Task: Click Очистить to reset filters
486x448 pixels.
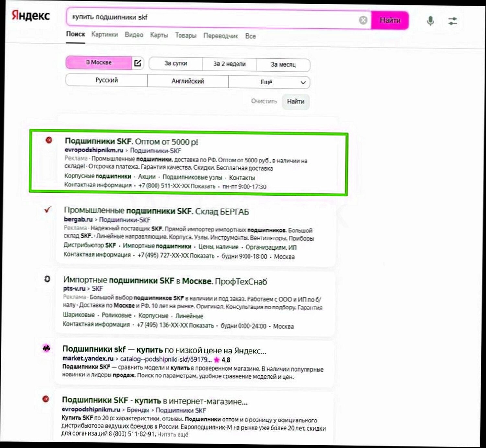Action: [x=264, y=101]
